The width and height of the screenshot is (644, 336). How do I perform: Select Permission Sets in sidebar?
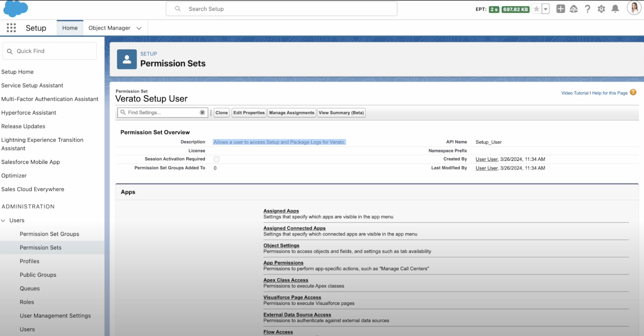click(x=41, y=248)
